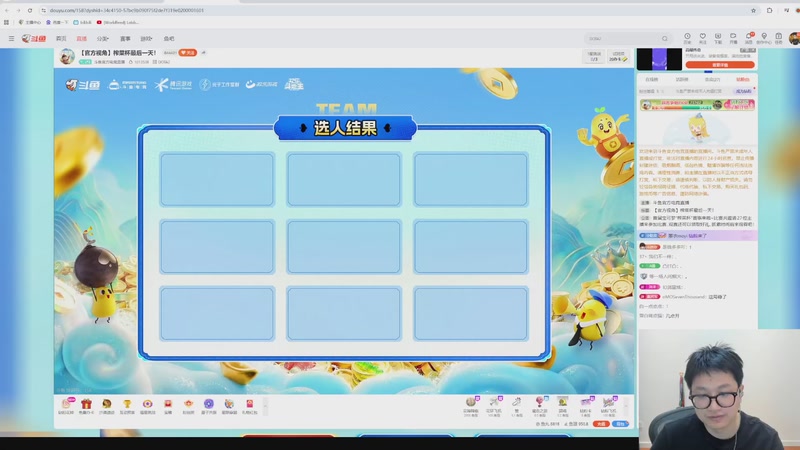Viewport: 800px width, 450px height.
Task: Go forward using the browser forward arrow
Action: click(18, 10)
